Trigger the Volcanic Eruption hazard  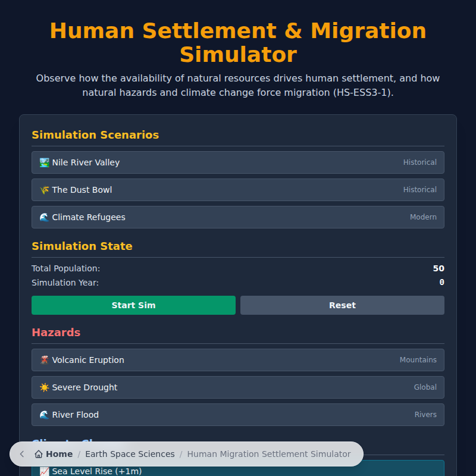pos(238,359)
